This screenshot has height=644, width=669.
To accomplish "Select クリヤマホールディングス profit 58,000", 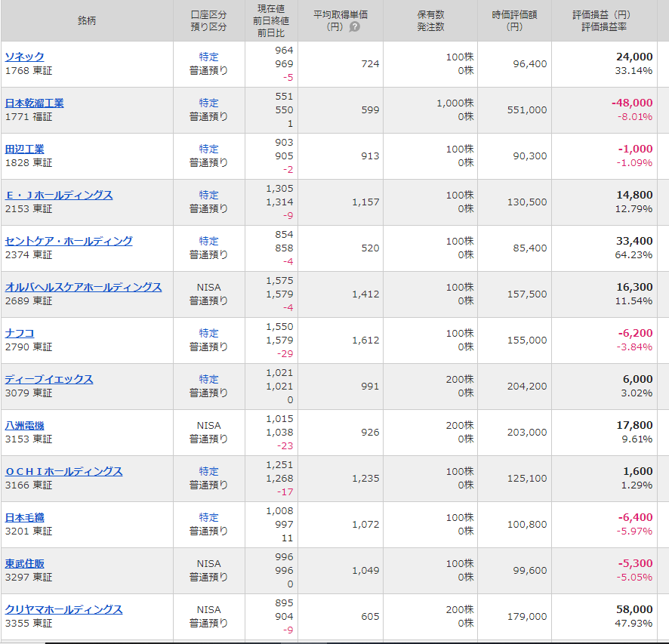I will [x=634, y=609].
